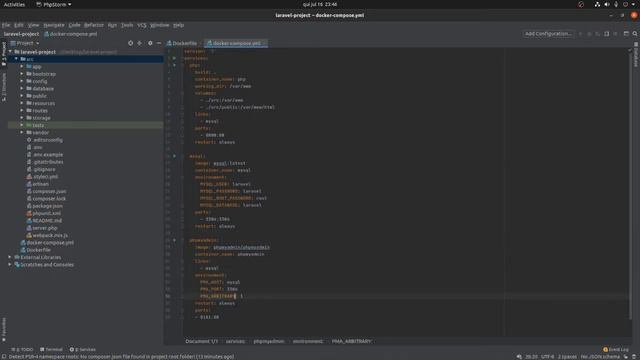Expand the app folder
Screen dimensions: 640x360
[22, 67]
